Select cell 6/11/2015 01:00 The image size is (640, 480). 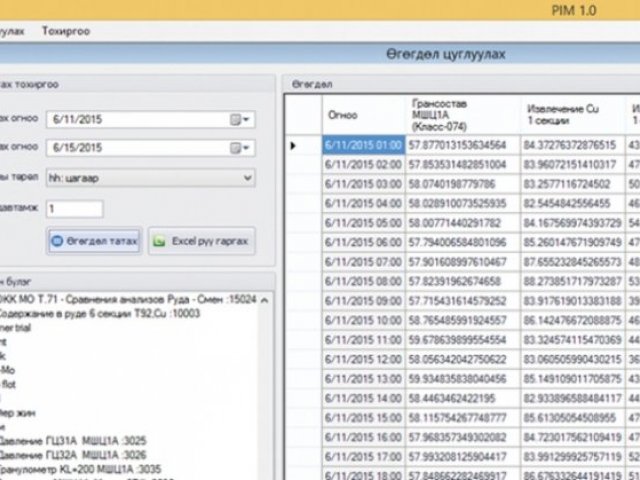pyautogui.click(x=364, y=145)
